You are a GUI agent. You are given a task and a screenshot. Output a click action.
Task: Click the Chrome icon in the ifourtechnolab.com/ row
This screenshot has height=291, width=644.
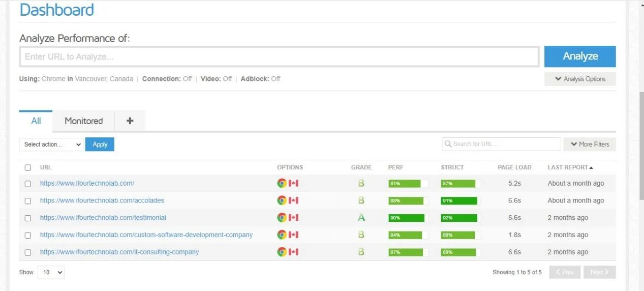point(282,183)
